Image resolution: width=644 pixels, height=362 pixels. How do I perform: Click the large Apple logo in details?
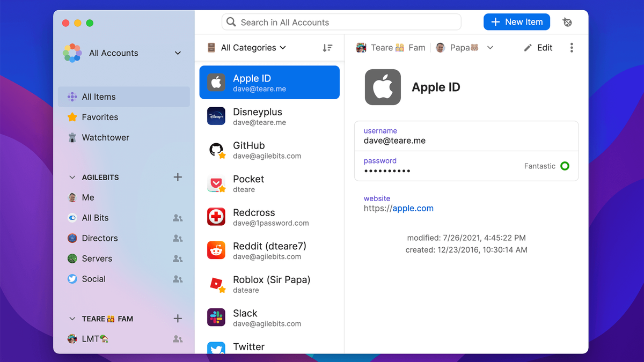[383, 87]
